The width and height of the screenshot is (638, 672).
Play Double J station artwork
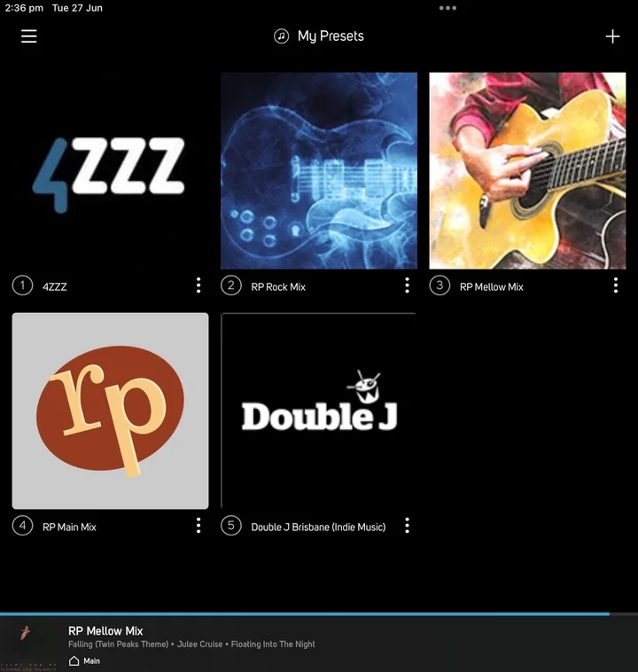pyautogui.click(x=319, y=411)
